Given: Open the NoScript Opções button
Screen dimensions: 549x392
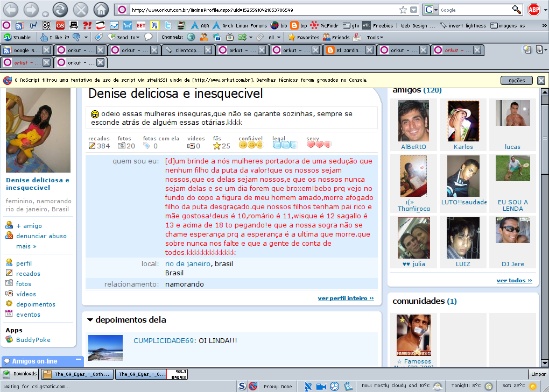Looking at the screenshot, I should tap(517, 81).
